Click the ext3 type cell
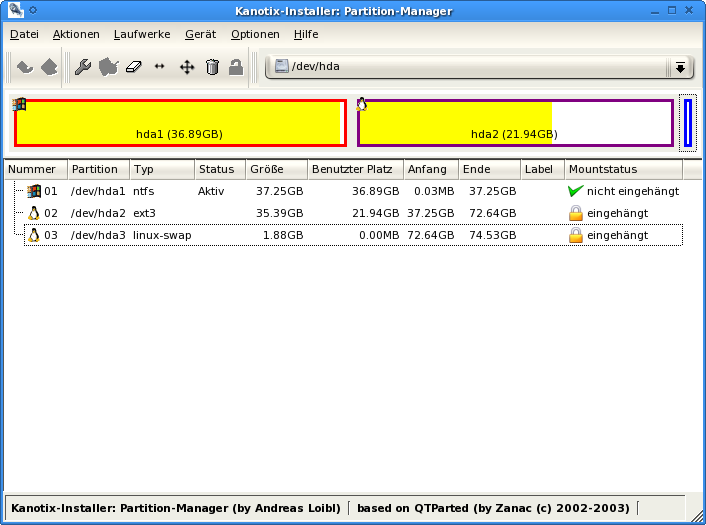 pos(144,213)
